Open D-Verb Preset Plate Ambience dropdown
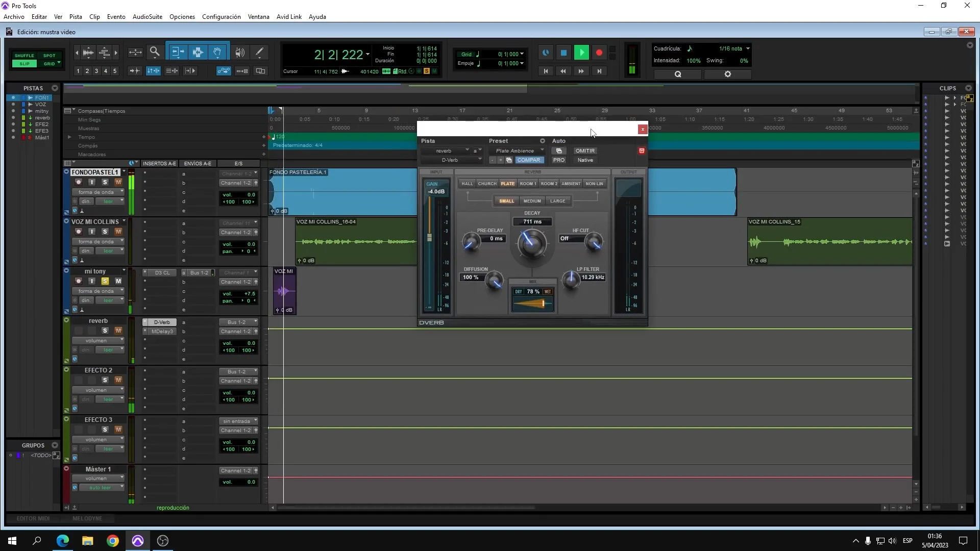 point(517,151)
